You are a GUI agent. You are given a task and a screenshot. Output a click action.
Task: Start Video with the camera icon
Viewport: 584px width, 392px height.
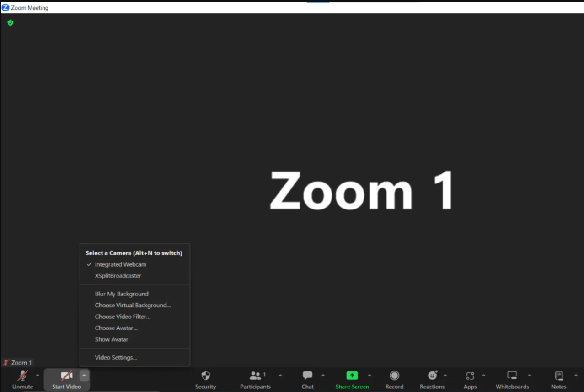[x=67, y=376]
